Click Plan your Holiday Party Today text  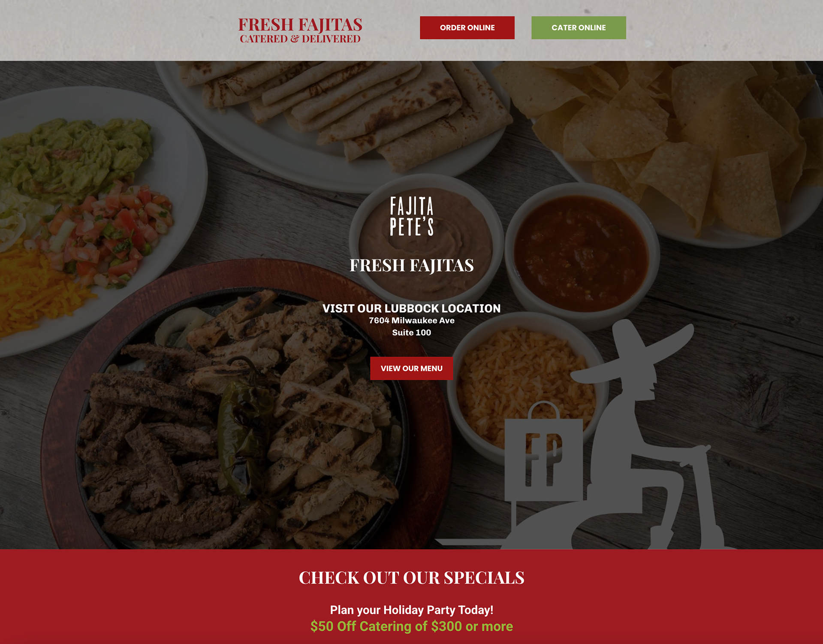tap(411, 610)
